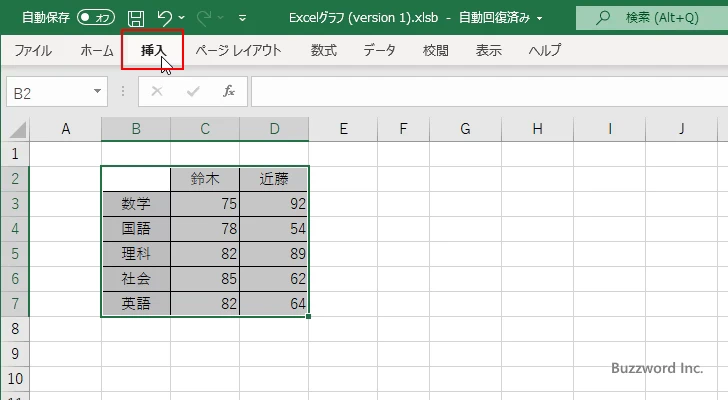Click the 検索 (Alt+Q) search box
Viewport: 728px width, 400px height.
coord(652,18)
